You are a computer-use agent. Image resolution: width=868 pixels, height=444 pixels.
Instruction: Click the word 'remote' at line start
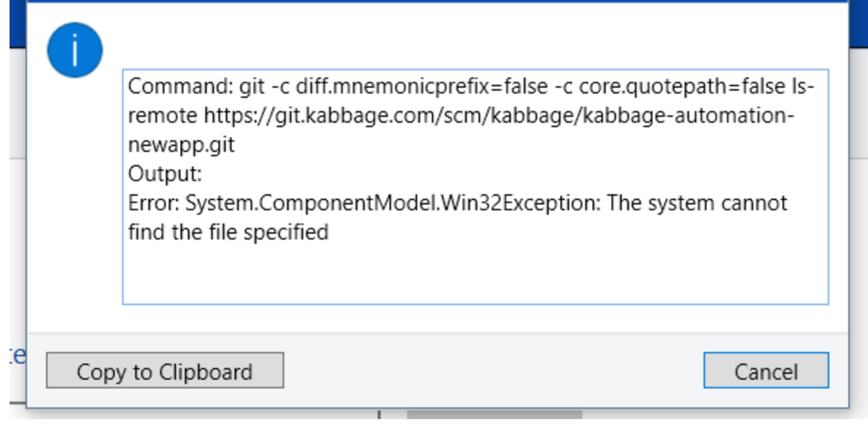tap(162, 116)
